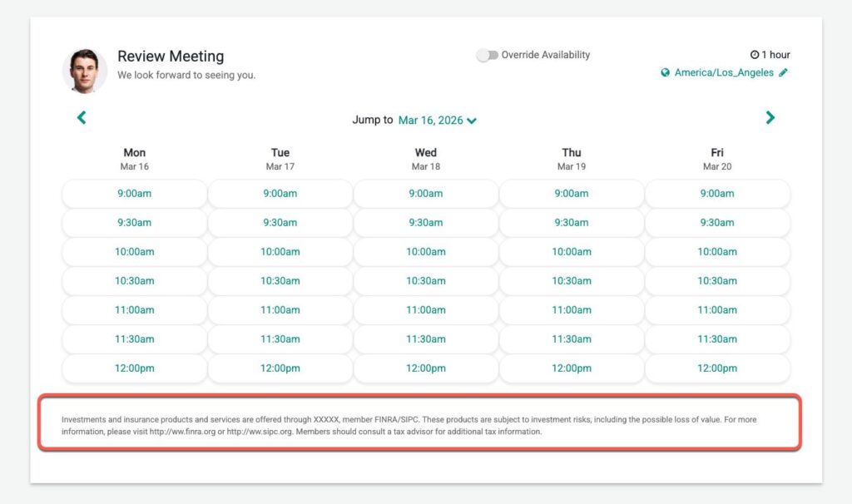Select the America/Los_Angeles timezone link

click(724, 73)
